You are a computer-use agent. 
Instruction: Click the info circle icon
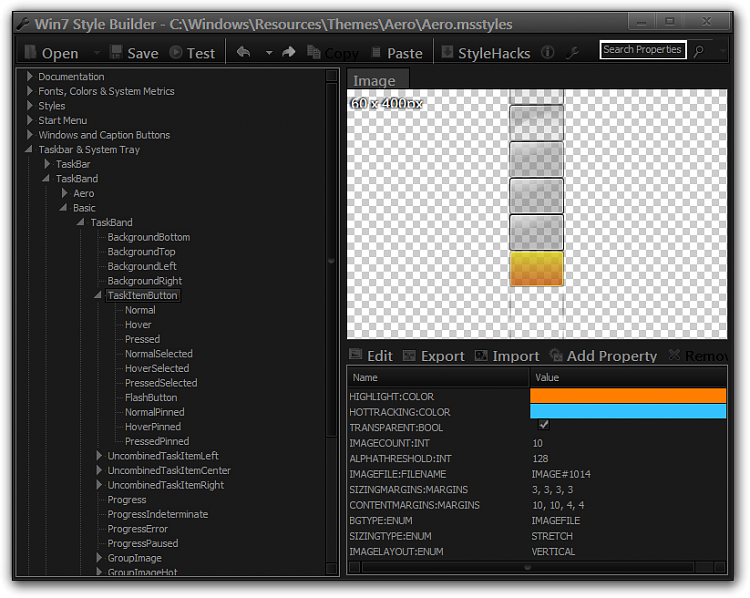tap(548, 52)
